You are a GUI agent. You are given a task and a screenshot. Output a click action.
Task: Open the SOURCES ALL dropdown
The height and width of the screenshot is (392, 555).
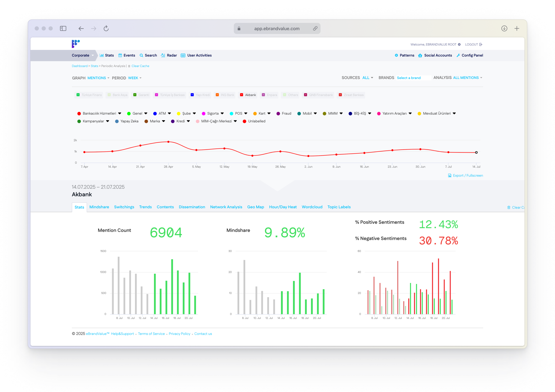(367, 77)
